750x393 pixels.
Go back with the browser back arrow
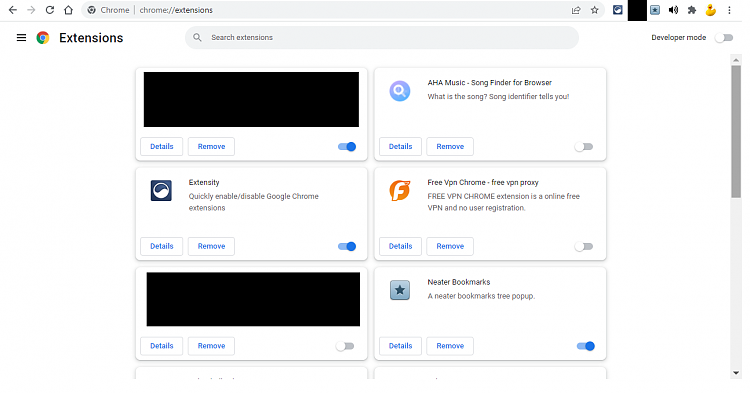click(x=13, y=10)
